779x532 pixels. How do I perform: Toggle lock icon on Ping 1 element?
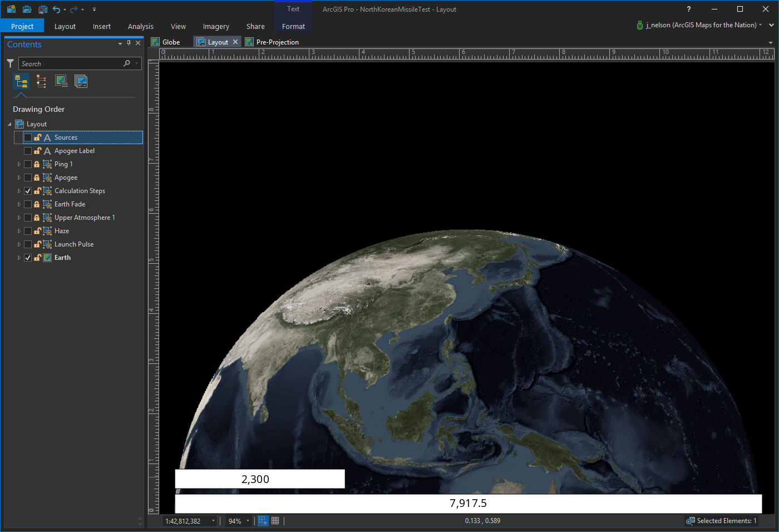click(37, 164)
